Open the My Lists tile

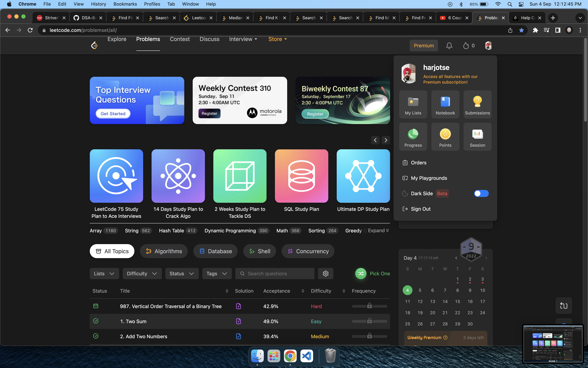click(x=413, y=105)
